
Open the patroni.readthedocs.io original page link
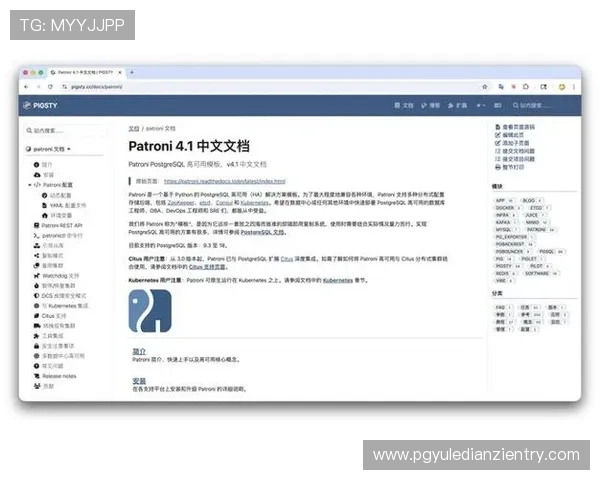pyautogui.click(x=225, y=181)
